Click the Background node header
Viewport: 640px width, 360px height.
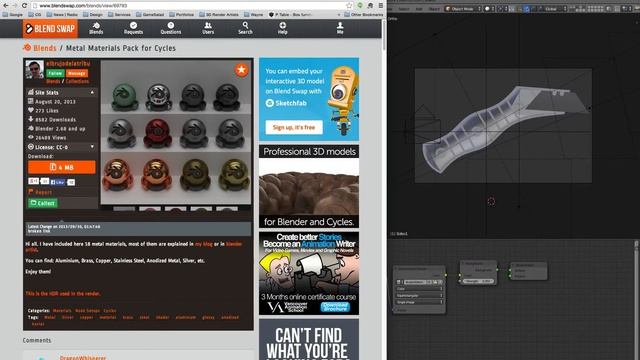[478, 263]
